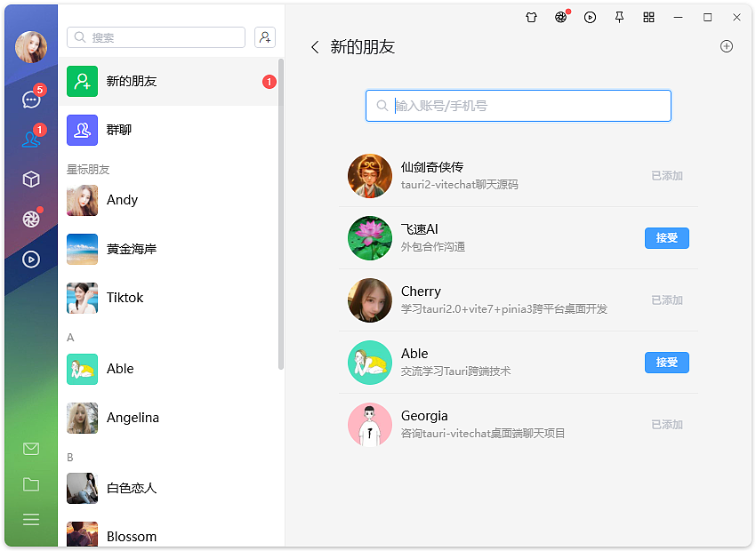The image size is (756, 551).
Task: Change theme via the t-shirt titlebar icon
Action: click(x=531, y=17)
